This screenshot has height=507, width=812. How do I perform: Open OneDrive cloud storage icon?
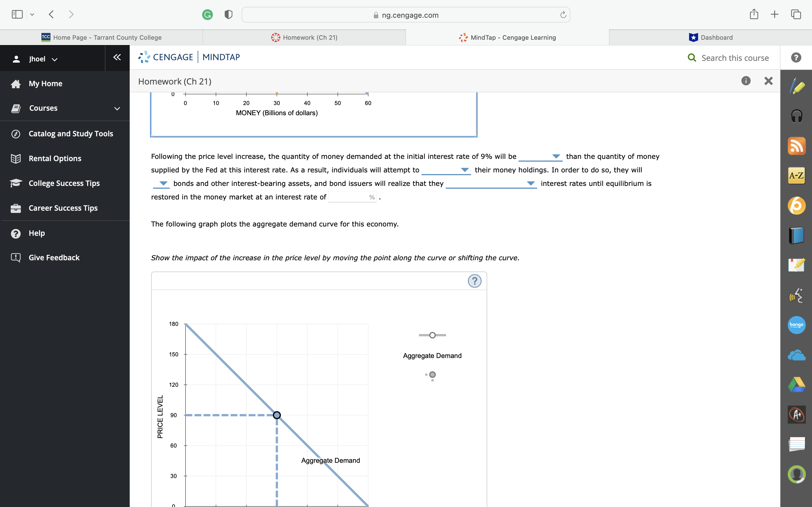pos(796,354)
